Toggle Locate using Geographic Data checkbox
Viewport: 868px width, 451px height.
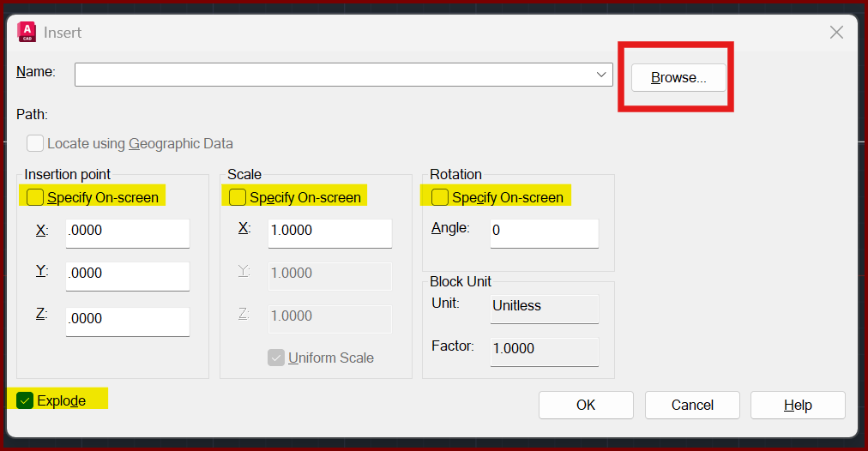[x=35, y=143]
